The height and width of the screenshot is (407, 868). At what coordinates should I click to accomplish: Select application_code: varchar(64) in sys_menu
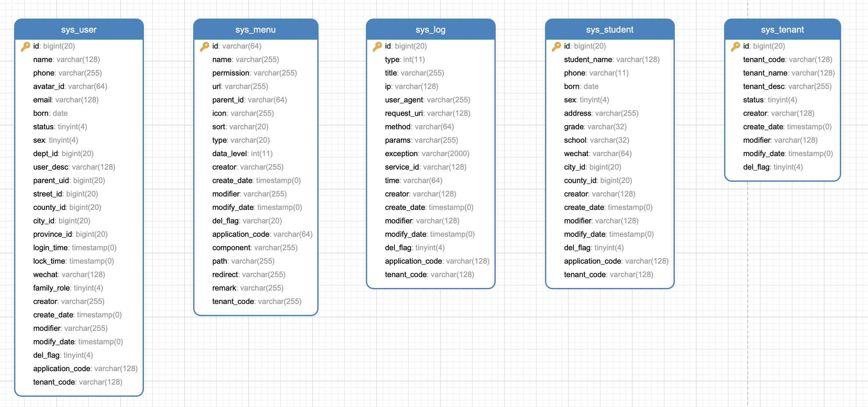(262, 234)
